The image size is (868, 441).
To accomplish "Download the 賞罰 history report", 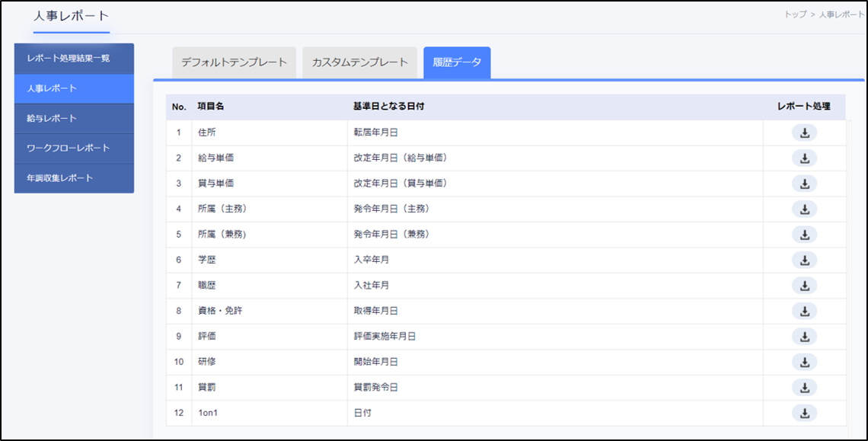I will 804,388.
